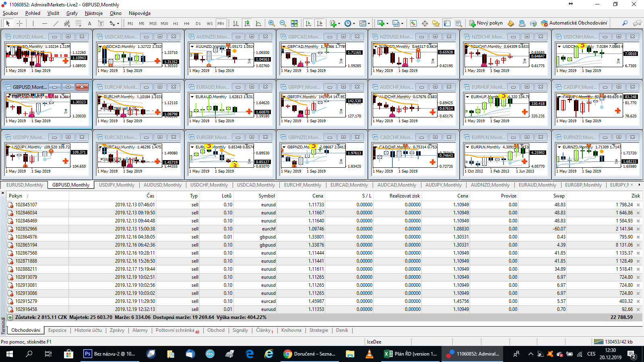The height and width of the screenshot is (362, 644).
Task: Select the crosshair cursor tool
Action: (x=19, y=23)
